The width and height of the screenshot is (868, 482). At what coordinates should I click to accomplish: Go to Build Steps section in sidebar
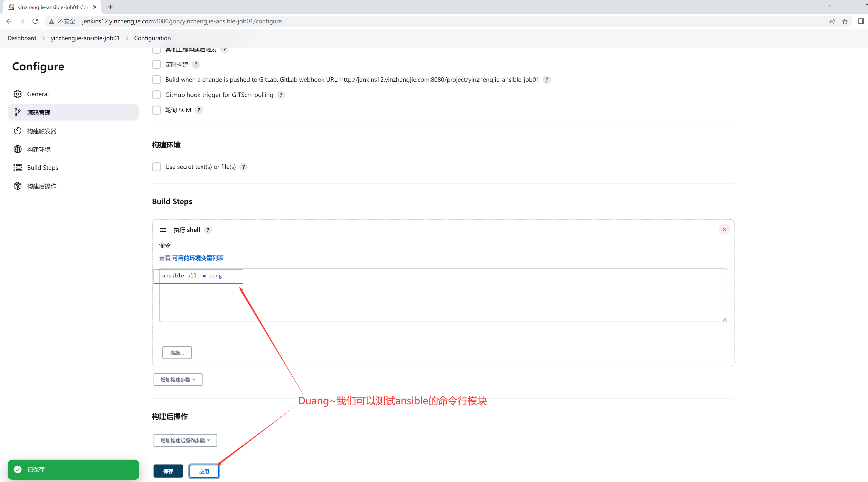pos(42,168)
